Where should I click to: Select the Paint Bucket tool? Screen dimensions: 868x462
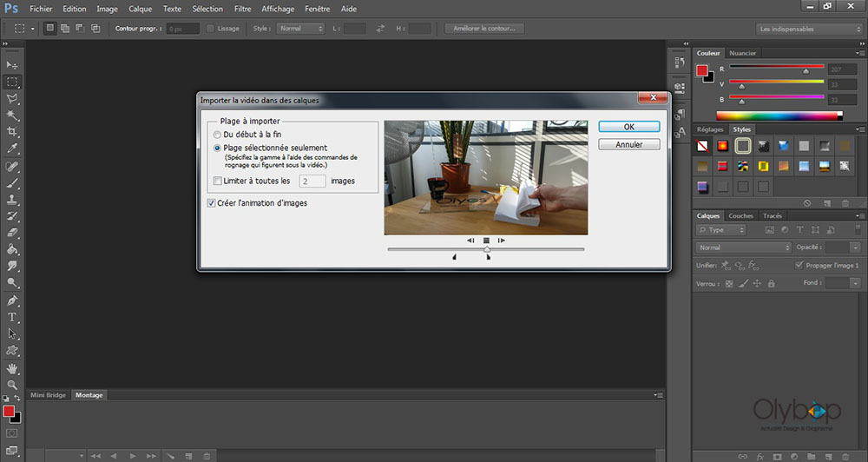(x=11, y=249)
